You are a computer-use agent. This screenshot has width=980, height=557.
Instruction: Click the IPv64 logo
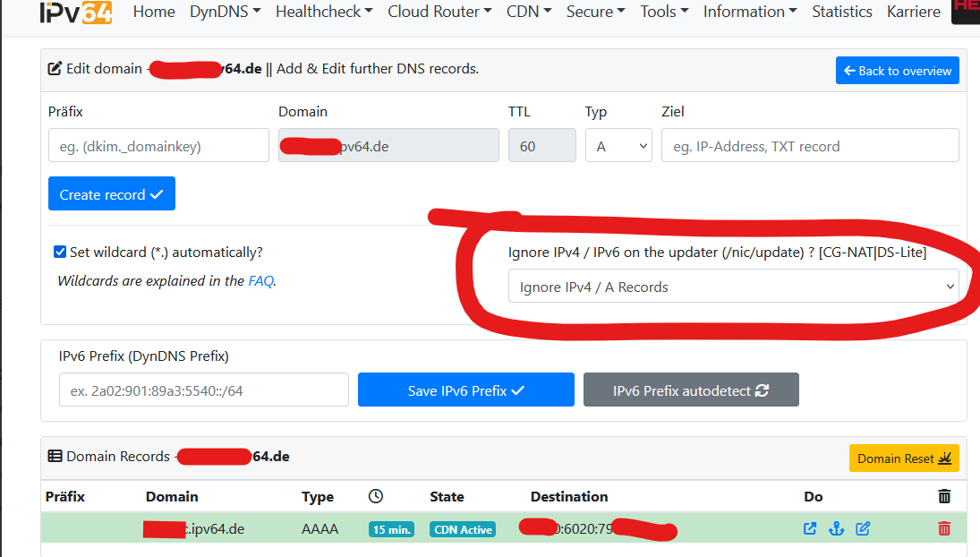coord(75,13)
